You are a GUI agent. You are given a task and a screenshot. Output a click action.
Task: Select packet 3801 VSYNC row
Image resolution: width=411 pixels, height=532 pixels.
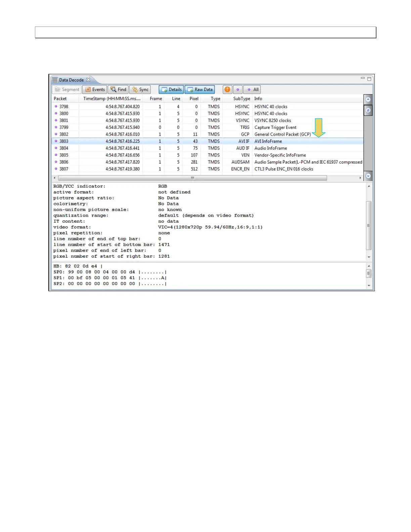208,121
